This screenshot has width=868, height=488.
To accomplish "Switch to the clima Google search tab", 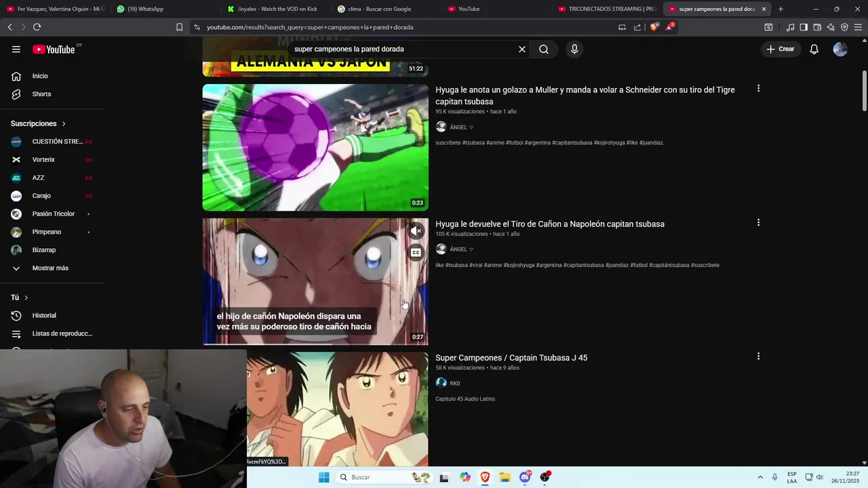I will [387, 9].
